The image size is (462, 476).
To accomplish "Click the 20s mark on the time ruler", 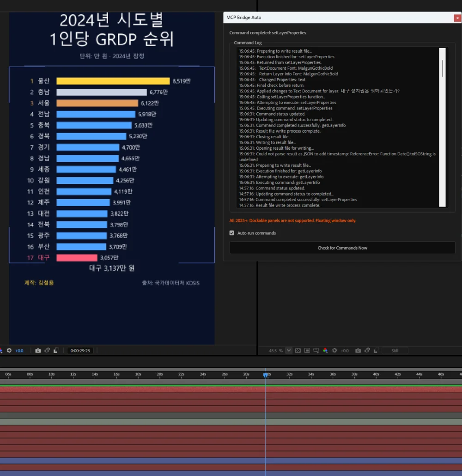I will (160, 374).
